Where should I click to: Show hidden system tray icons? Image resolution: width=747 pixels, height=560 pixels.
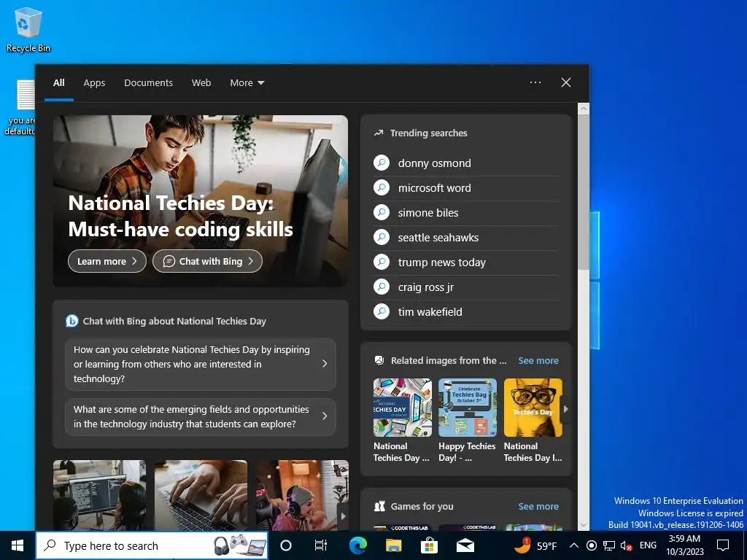[x=574, y=545]
